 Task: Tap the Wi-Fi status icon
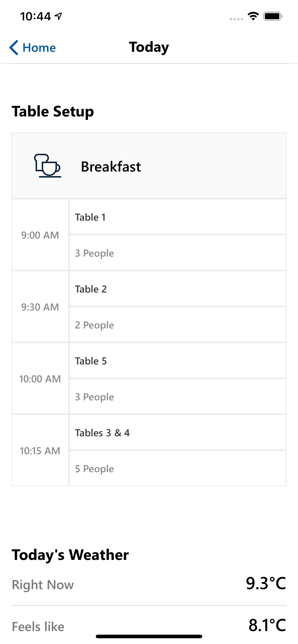click(253, 16)
